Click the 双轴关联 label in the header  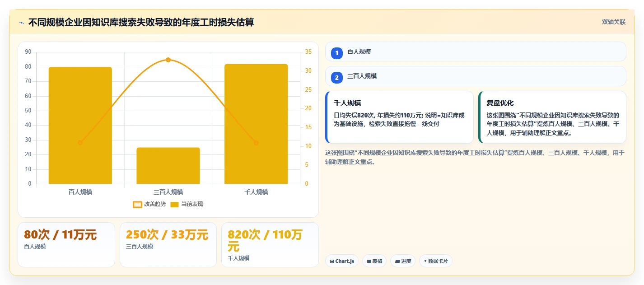coord(613,22)
